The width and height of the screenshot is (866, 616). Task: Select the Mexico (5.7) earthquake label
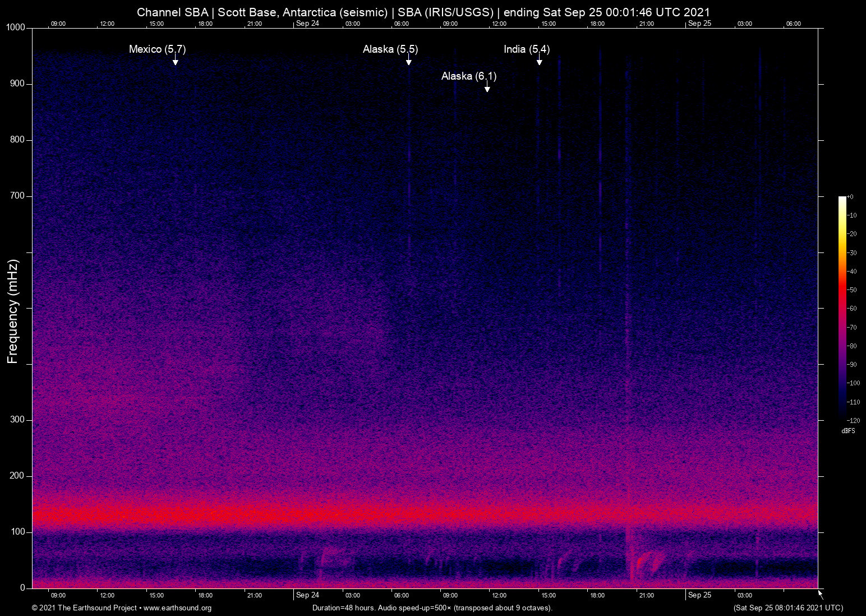[157, 49]
